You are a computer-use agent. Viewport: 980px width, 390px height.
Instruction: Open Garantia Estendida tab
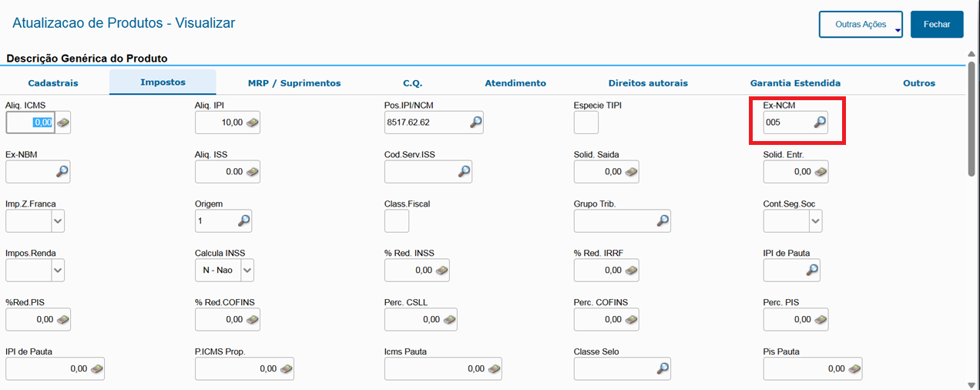(795, 83)
